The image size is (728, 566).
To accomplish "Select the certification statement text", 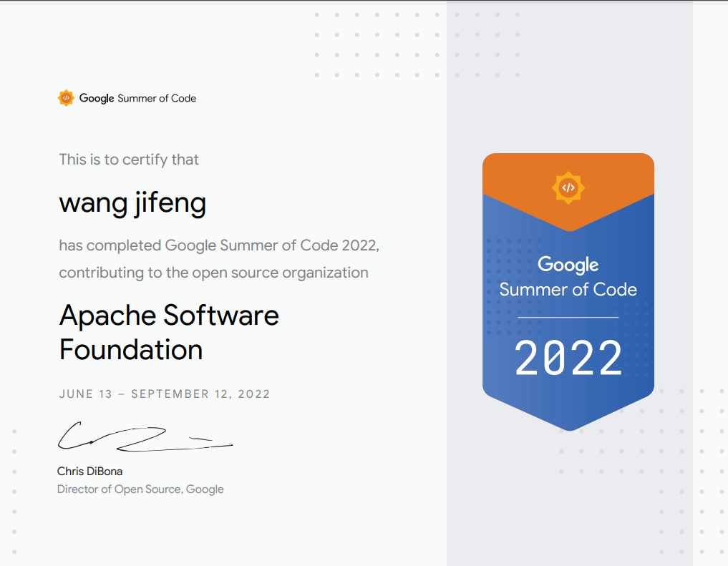I will [x=218, y=258].
